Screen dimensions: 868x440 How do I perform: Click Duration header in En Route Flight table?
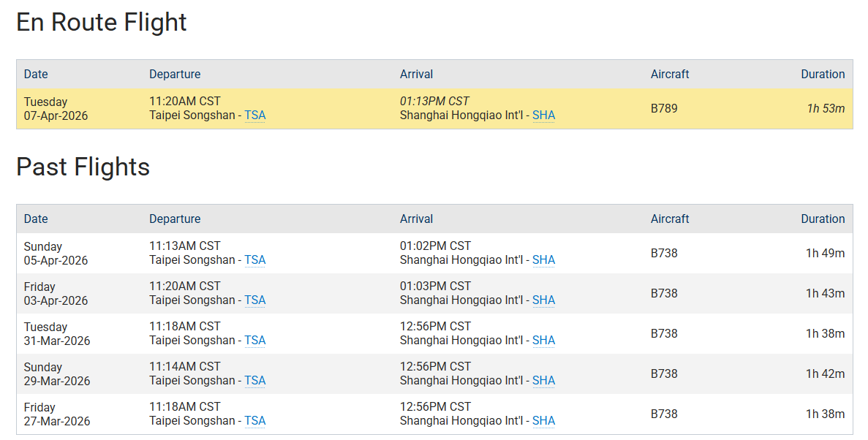click(822, 75)
